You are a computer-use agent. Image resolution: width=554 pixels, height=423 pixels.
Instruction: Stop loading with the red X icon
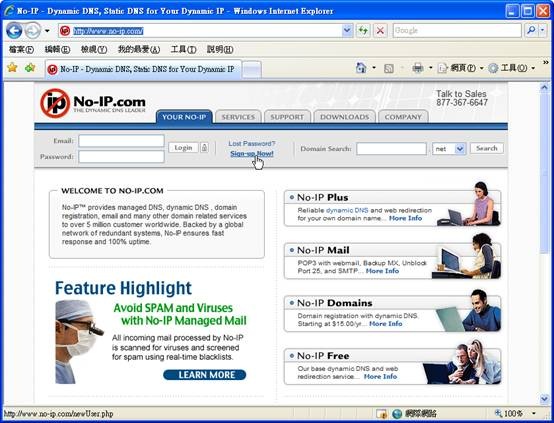[x=380, y=31]
